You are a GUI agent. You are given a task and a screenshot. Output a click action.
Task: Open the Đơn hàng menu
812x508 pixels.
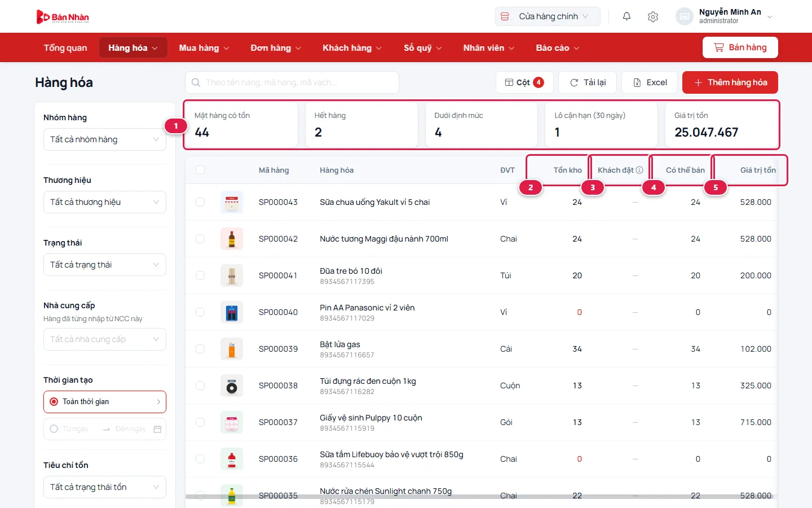[276, 48]
